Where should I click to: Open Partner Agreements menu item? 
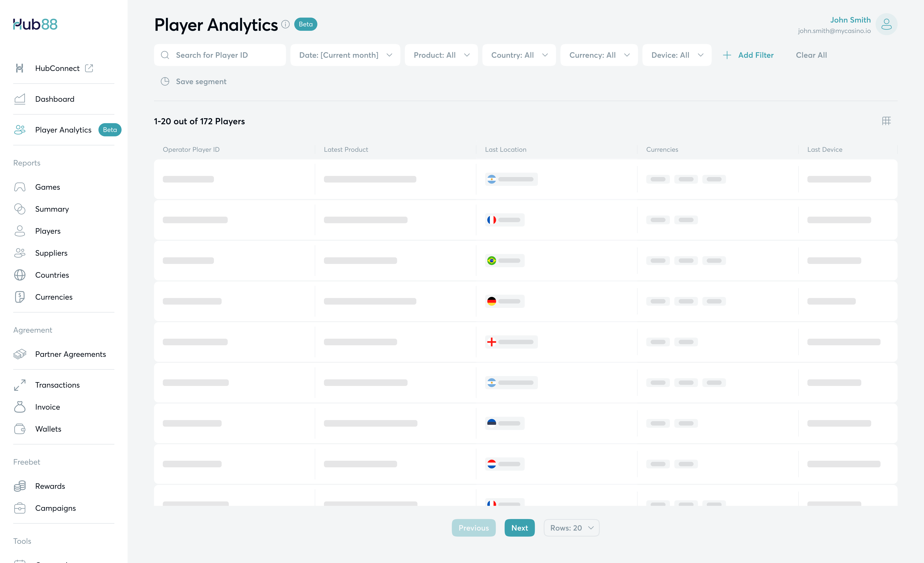[71, 354]
